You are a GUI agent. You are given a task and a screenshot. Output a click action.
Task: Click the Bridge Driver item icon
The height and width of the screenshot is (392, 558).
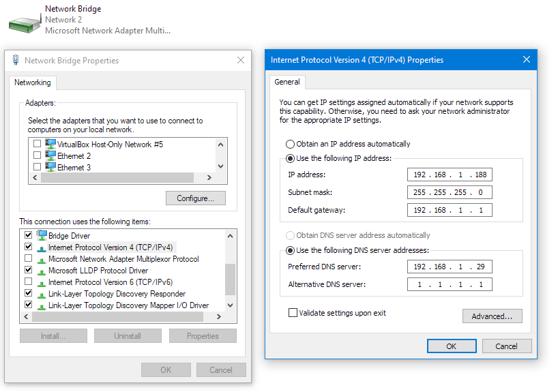pos(42,235)
